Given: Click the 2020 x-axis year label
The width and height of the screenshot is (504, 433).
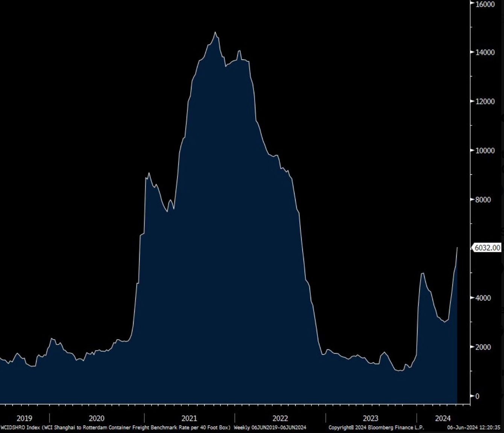Looking at the screenshot, I should [97, 418].
